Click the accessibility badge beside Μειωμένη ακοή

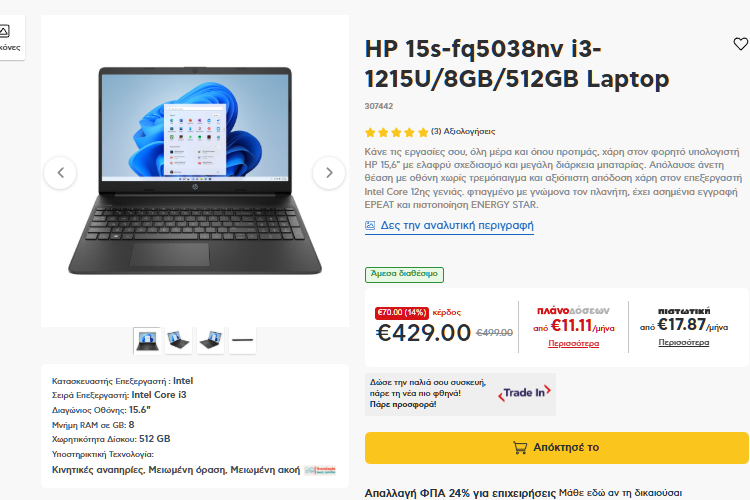320,470
